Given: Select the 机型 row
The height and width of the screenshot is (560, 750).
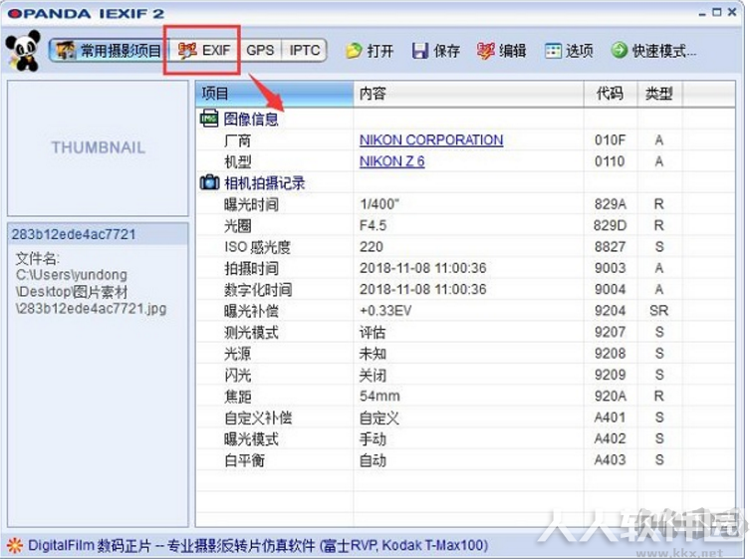Looking at the screenshot, I should pos(465,161).
